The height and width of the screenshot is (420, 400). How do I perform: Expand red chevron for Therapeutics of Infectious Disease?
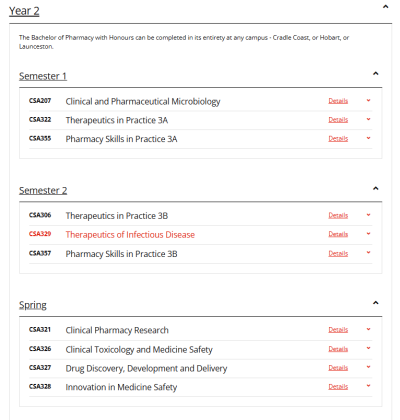pos(368,234)
